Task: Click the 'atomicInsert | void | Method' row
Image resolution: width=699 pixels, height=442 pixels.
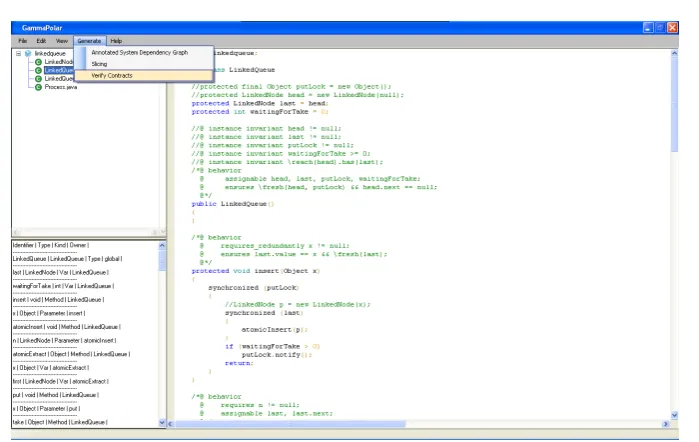Action: [x=67, y=327]
